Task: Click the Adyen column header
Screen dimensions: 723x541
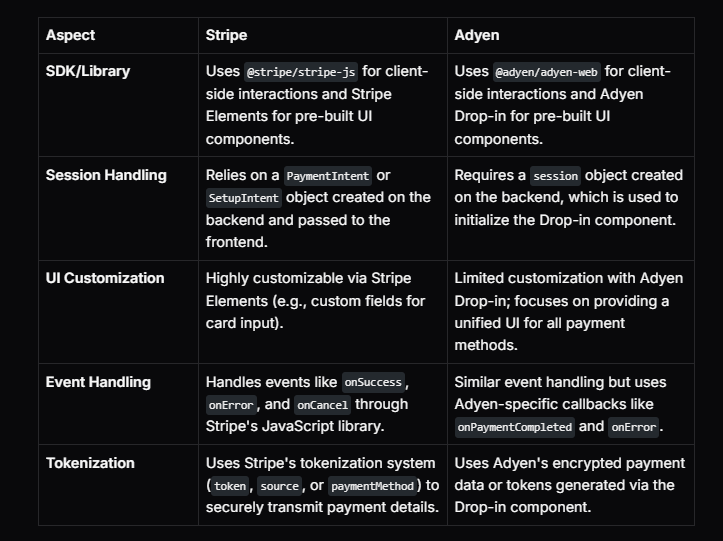Action: (477, 35)
